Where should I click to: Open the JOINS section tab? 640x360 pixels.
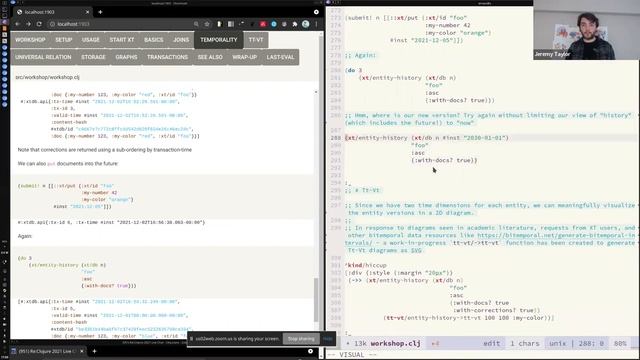(181, 40)
